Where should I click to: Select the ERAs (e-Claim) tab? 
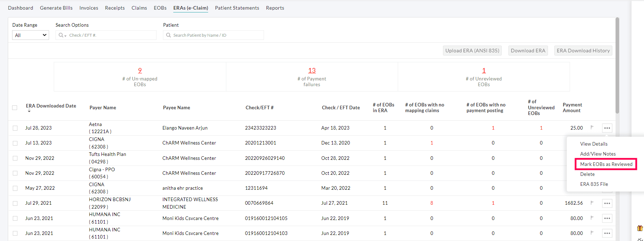pyautogui.click(x=191, y=8)
